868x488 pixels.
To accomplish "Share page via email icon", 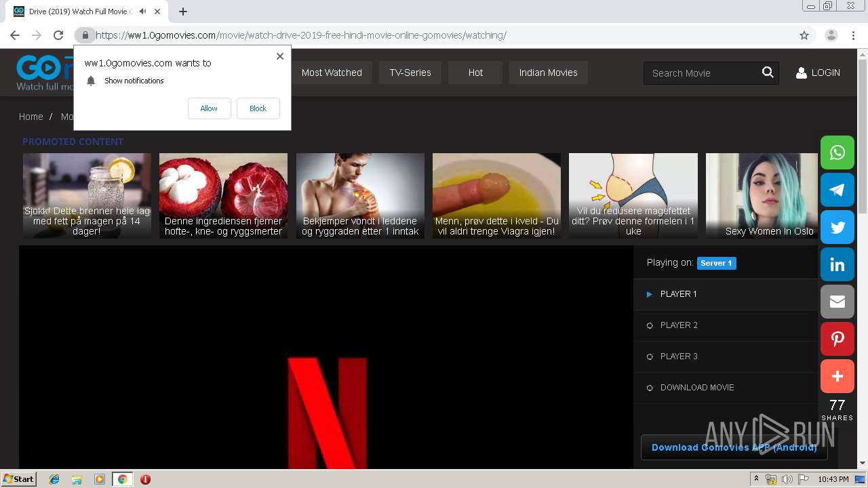I will click(x=837, y=302).
